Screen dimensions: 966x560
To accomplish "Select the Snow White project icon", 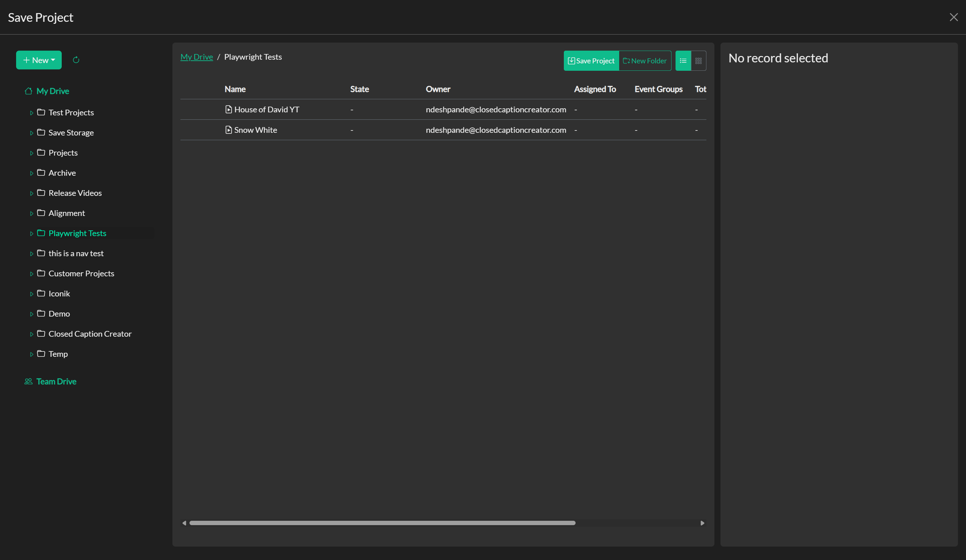I will (x=228, y=130).
